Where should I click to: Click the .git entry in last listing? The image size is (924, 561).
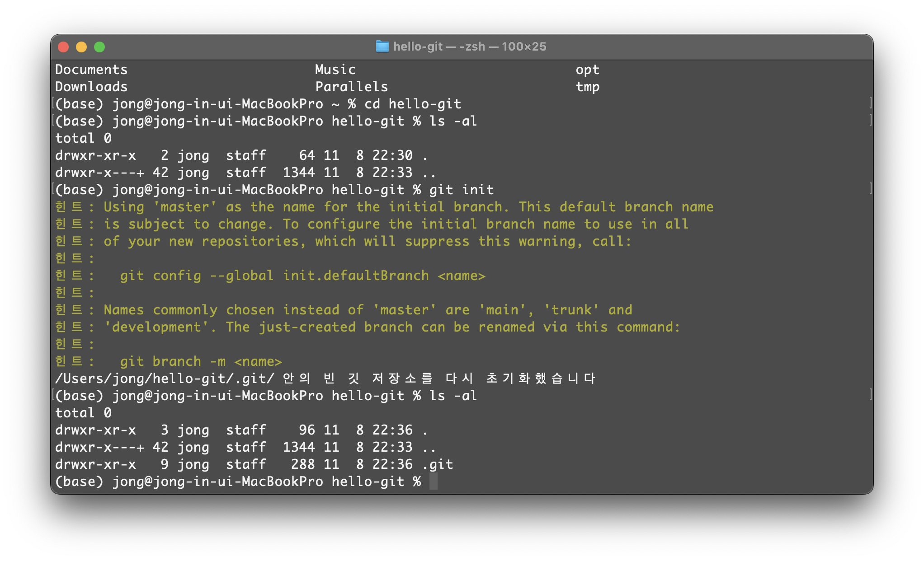[x=438, y=464]
